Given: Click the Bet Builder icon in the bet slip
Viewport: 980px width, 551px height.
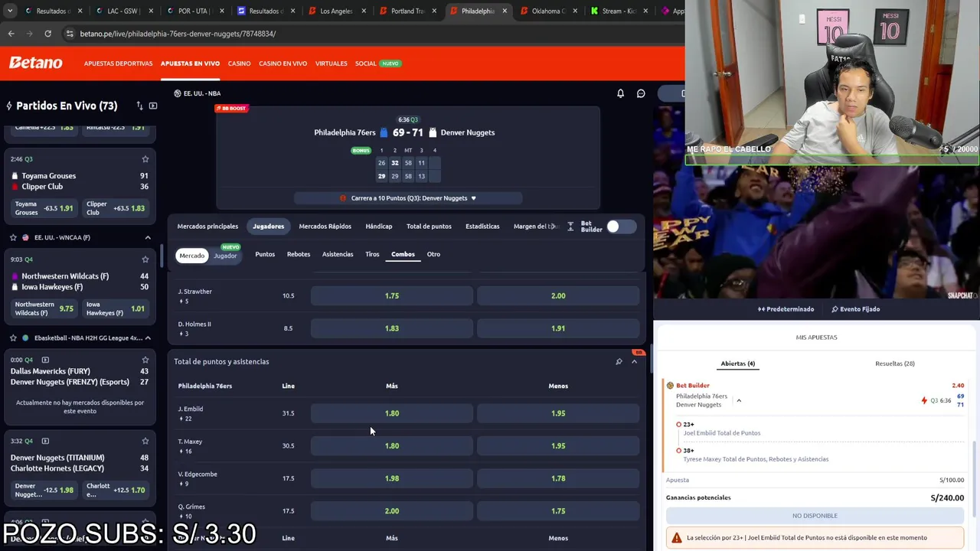Looking at the screenshot, I should coord(670,386).
